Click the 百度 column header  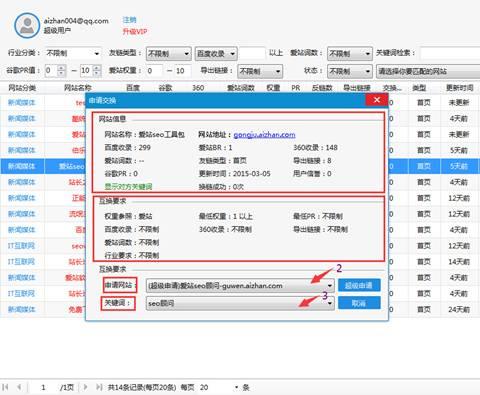(x=133, y=88)
